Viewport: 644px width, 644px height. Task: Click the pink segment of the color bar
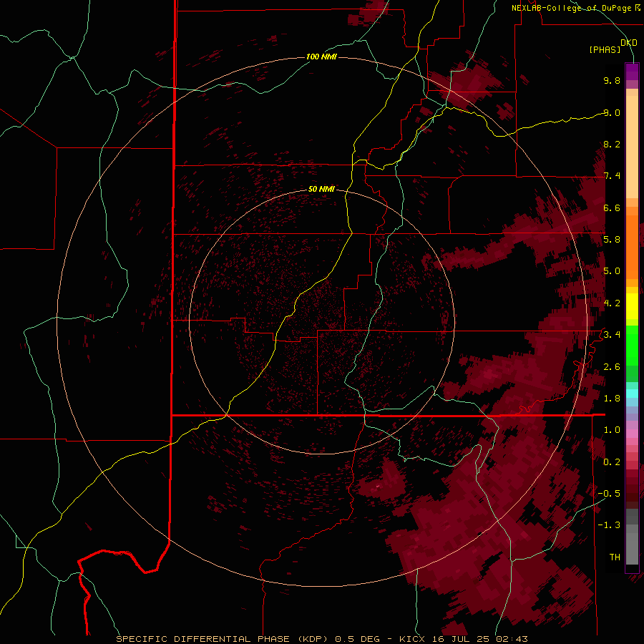coord(632,434)
